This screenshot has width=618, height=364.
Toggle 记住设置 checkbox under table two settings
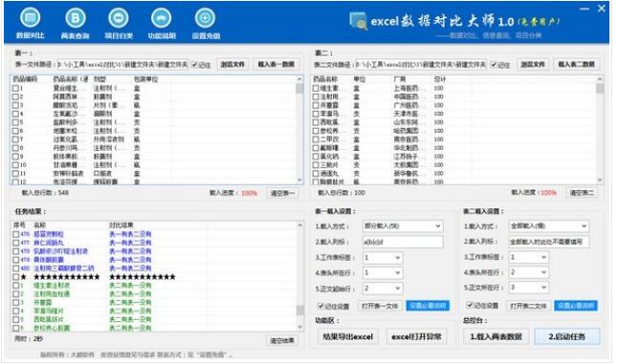click(x=470, y=305)
